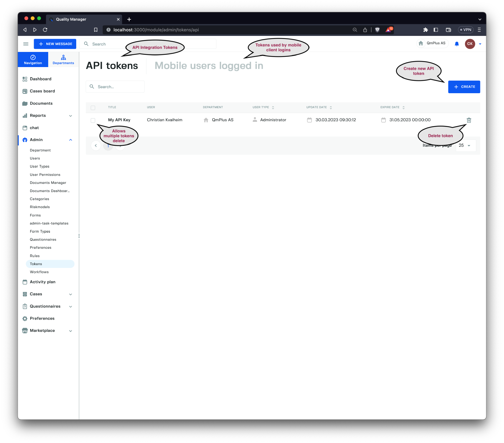The height and width of the screenshot is (443, 504).
Task: Reload the page in browser
Action: [45, 30]
